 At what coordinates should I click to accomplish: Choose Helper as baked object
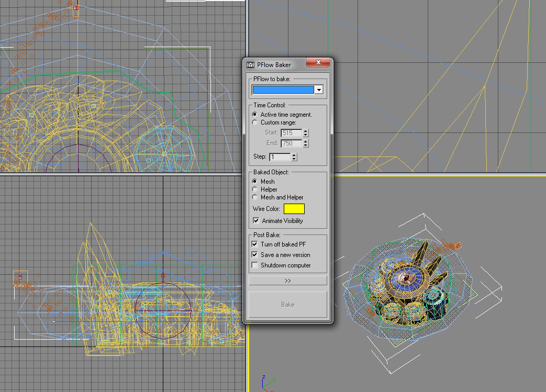click(254, 189)
